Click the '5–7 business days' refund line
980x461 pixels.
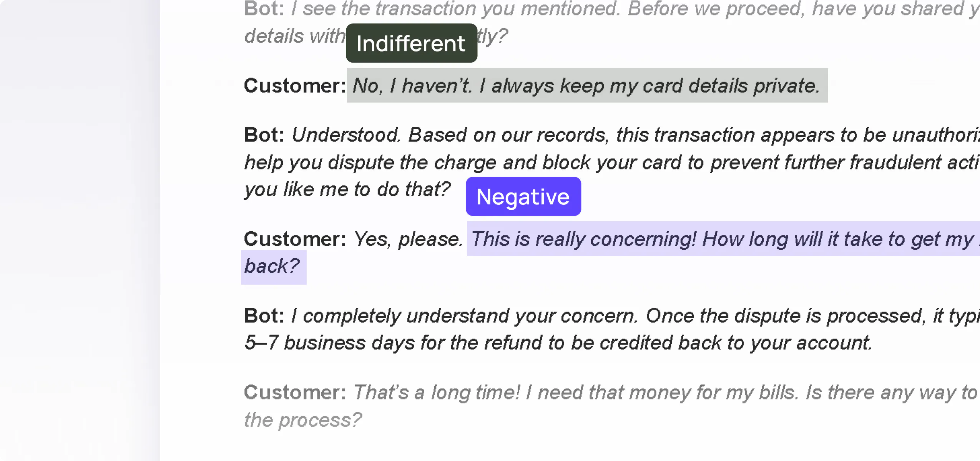point(558,343)
